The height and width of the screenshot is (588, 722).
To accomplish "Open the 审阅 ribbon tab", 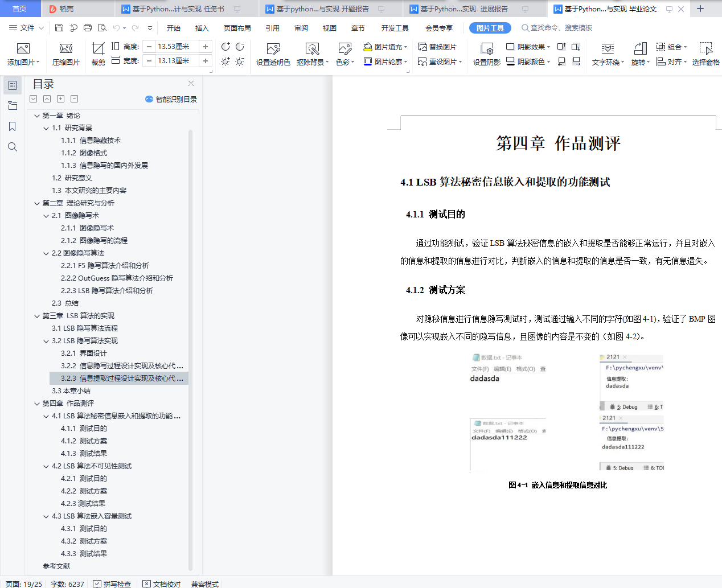I will click(x=301, y=28).
